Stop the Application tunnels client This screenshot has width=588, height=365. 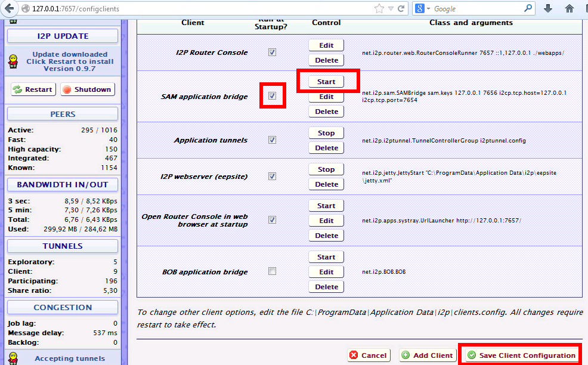pyautogui.click(x=326, y=133)
